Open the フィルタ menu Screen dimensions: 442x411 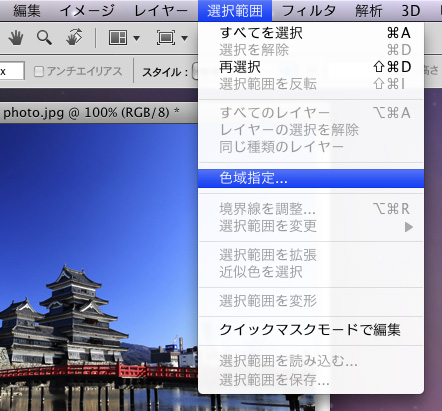(308, 11)
